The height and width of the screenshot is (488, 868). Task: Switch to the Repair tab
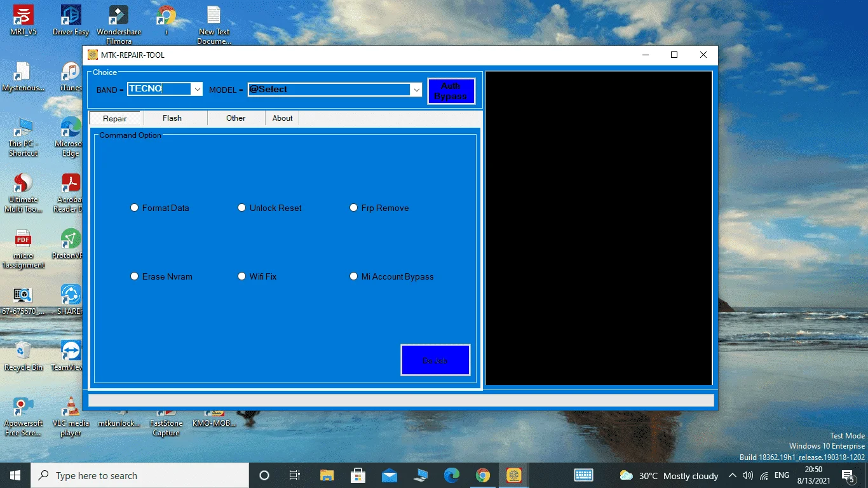click(x=115, y=118)
